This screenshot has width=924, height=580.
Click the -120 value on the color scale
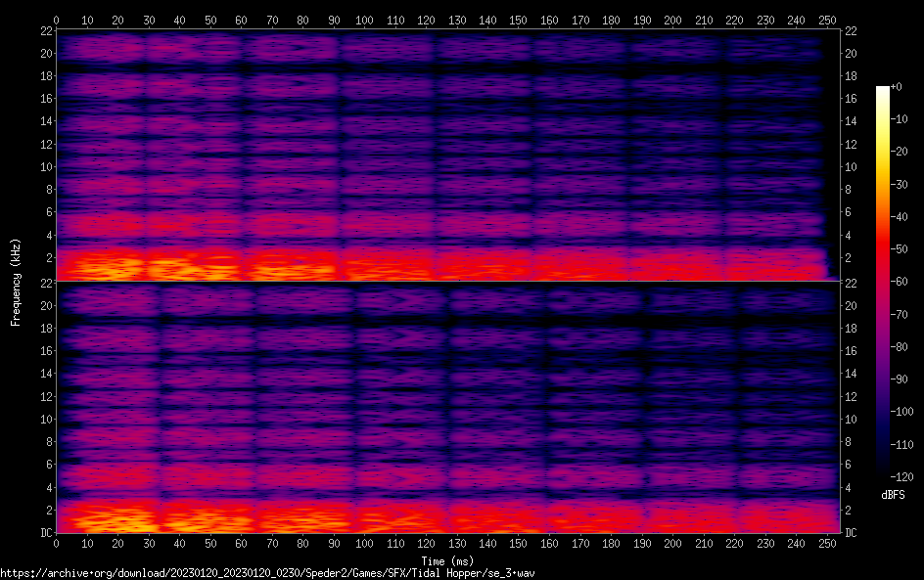(x=906, y=479)
